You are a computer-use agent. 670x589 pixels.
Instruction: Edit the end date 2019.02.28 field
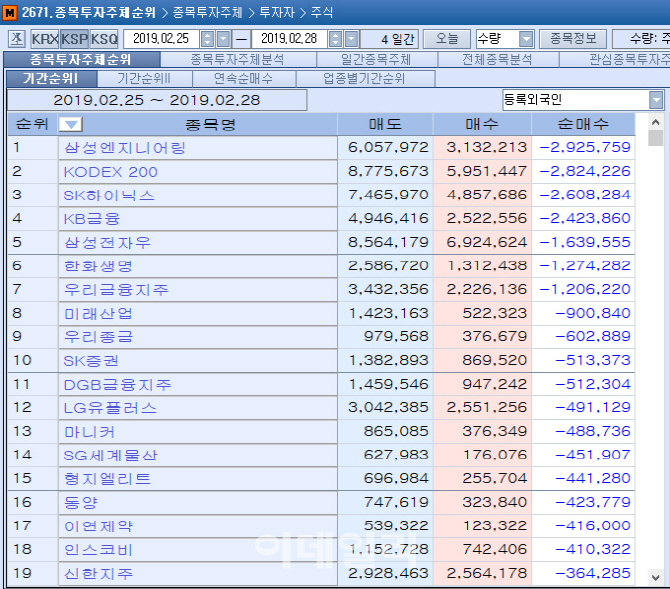pyautogui.click(x=289, y=39)
